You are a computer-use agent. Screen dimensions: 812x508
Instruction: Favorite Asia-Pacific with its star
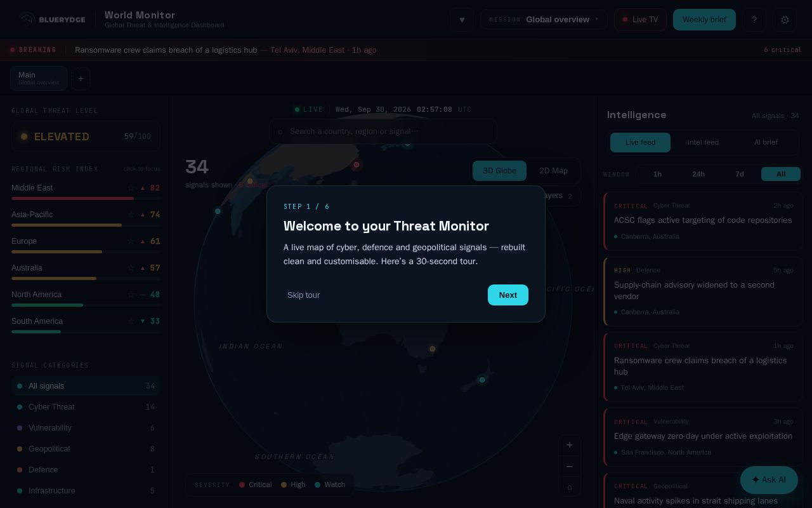[x=131, y=215]
